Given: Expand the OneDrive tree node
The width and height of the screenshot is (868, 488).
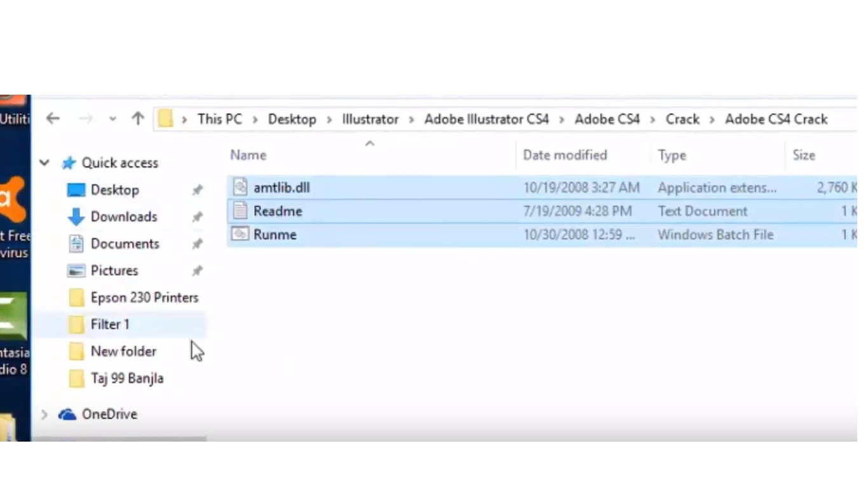Looking at the screenshot, I should click(44, 414).
